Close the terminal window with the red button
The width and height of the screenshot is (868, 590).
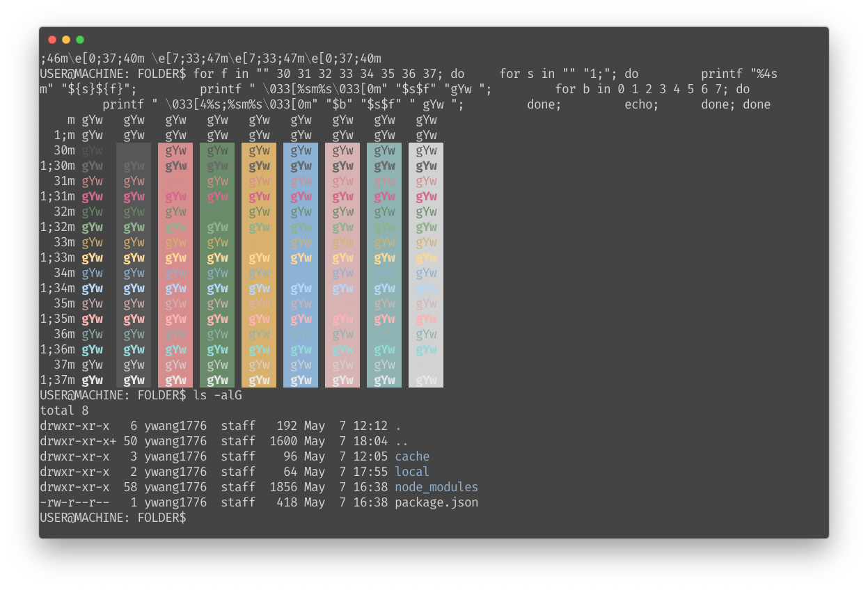[52, 40]
